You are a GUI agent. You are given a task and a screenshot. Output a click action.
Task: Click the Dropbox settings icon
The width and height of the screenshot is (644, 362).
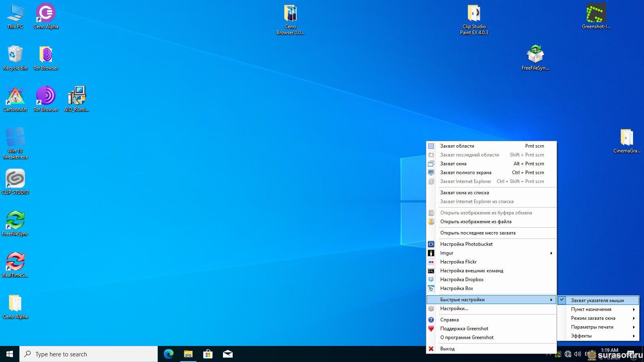click(431, 280)
